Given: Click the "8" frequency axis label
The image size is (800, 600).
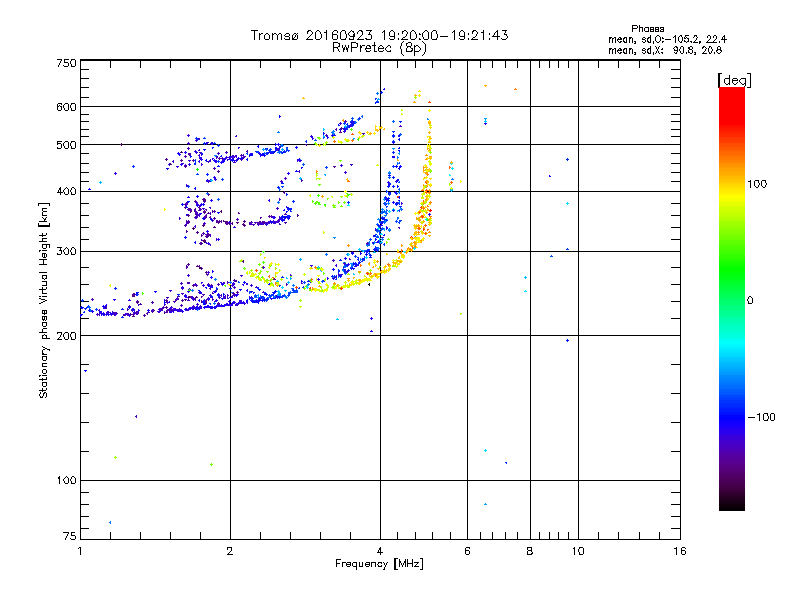Looking at the screenshot, I should pyautogui.click(x=530, y=551).
